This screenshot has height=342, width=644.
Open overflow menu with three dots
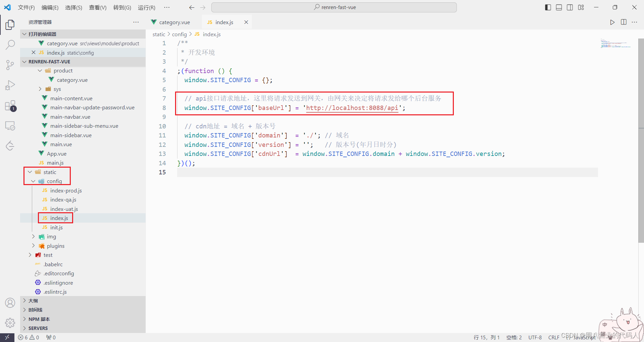click(167, 7)
